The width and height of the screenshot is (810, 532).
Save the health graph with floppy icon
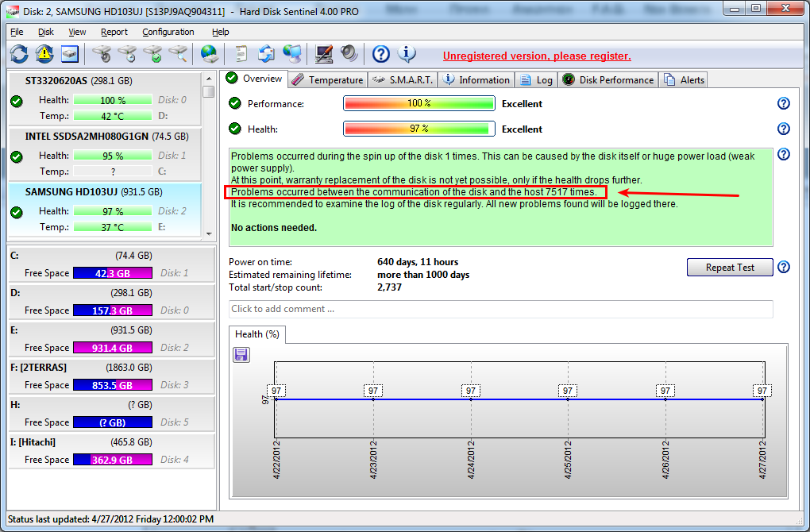tap(241, 354)
